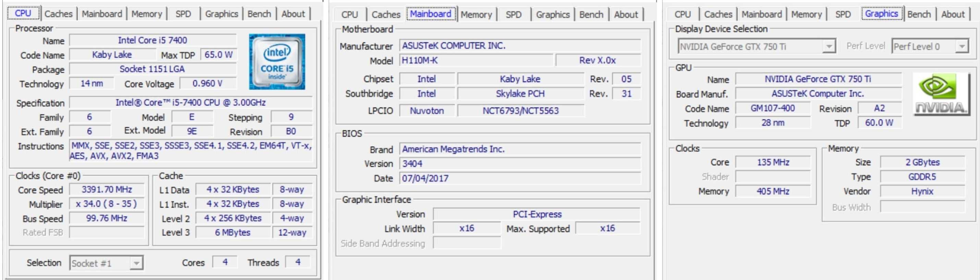Click the Package value 'Socket 1151 LGA'
The image size is (980, 280).
[x=153, y=69]
